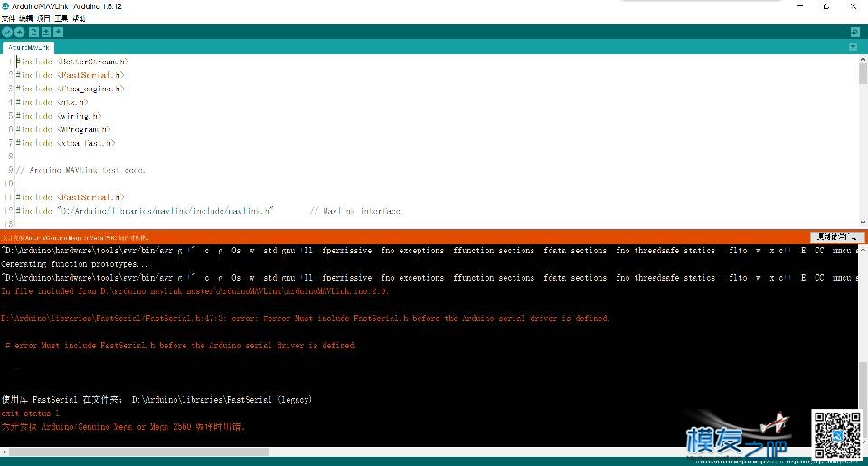Image resolution: width=868 pixels, height=466 pixels.
Task: Click the #include <BetterStream.h> line
Action: (72, 62)
